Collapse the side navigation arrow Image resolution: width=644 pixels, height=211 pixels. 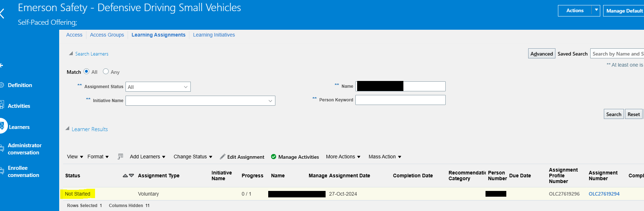[1, 65]
